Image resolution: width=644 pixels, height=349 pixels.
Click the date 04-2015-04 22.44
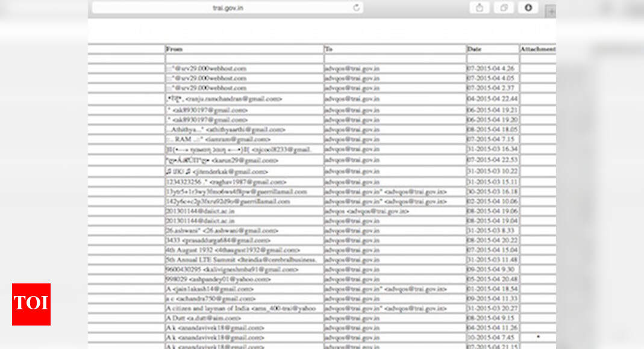(491, 99)
